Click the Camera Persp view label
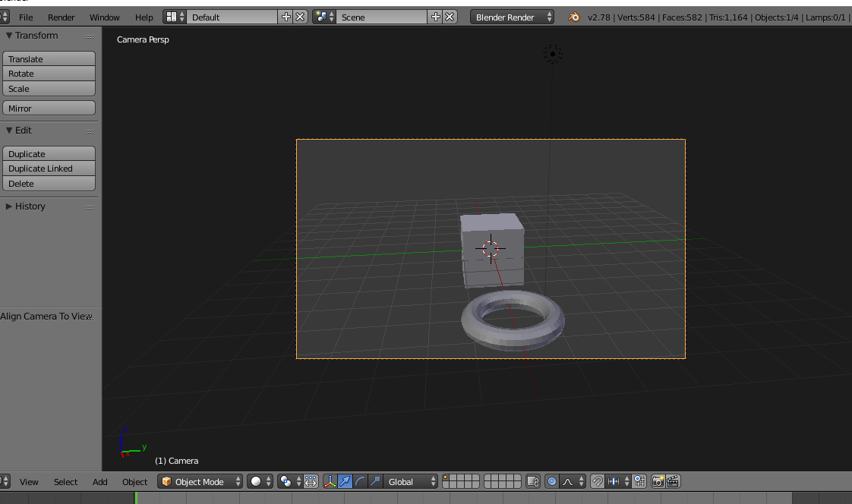This screenshot has height=504, width=852. click(143, 39)
